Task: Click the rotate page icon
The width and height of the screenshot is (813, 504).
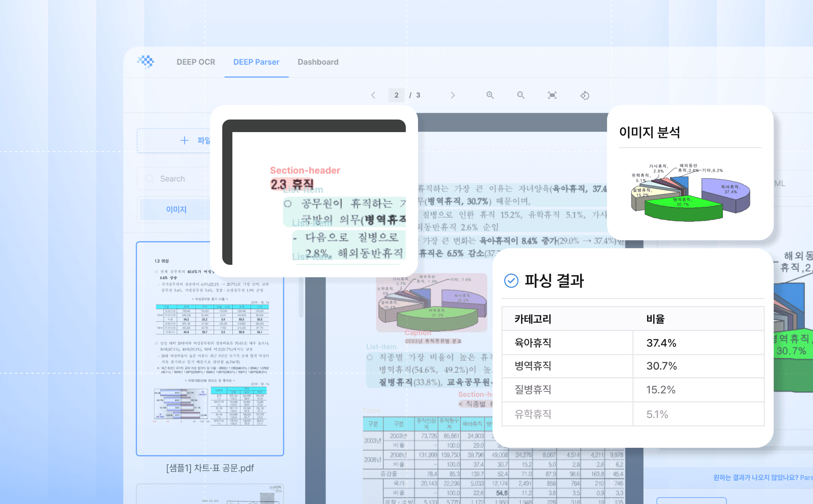Action: pos(585,96)
